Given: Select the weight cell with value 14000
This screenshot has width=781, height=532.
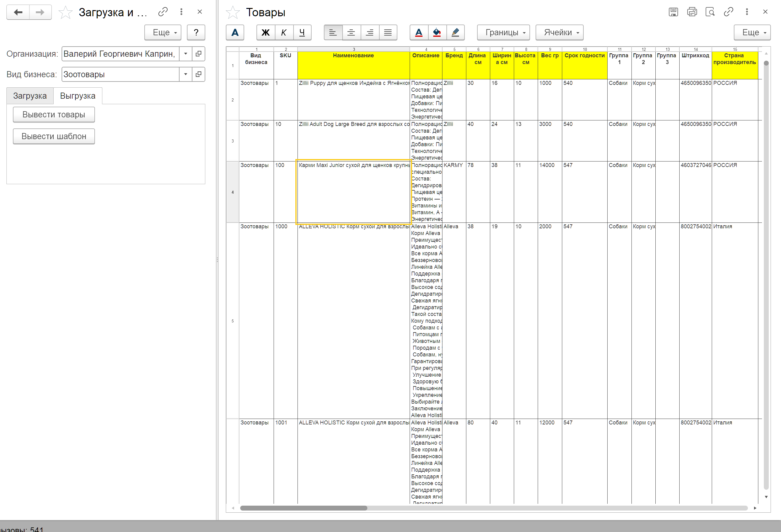Looking at the screenshot, I should (550, 192).
